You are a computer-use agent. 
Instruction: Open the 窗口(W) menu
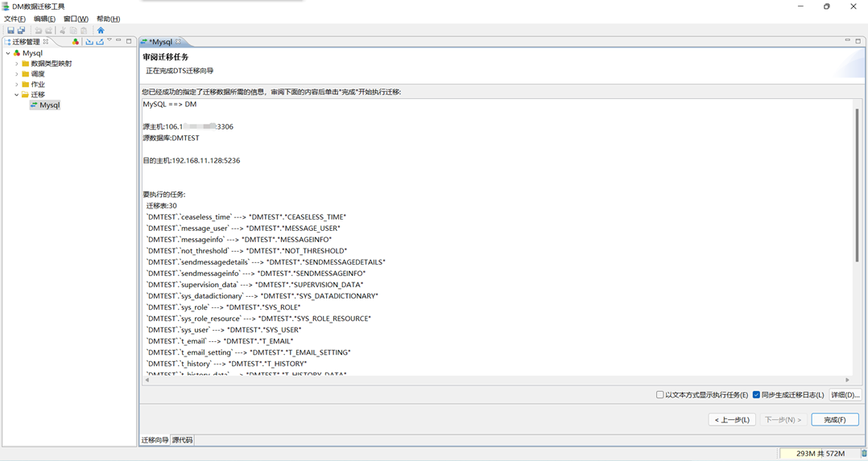pos(76,19)
